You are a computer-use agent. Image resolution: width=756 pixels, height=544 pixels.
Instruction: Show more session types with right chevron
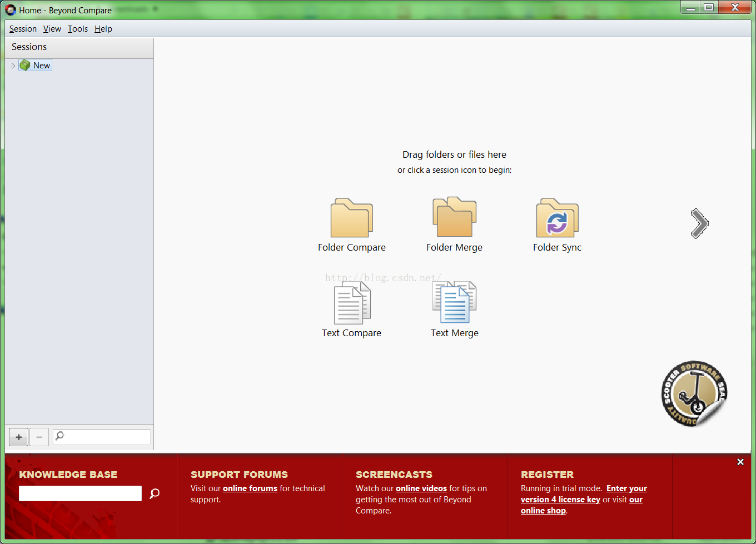699,223
